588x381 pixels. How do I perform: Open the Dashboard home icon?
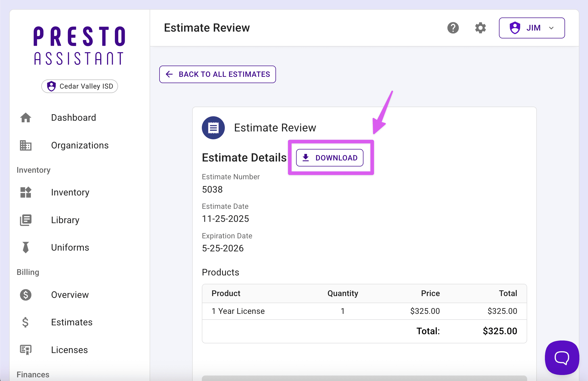click(x=25, y=118)
